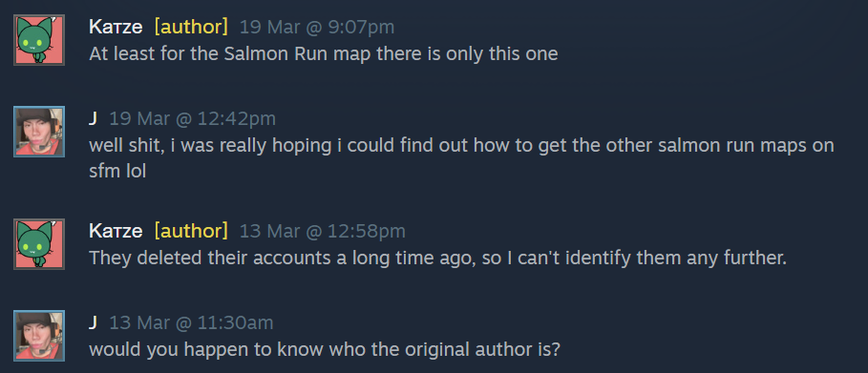This screenshot has width=868, height=373.
Task: Click the comment about only one Salmon Run map
Action: point(324,54)
